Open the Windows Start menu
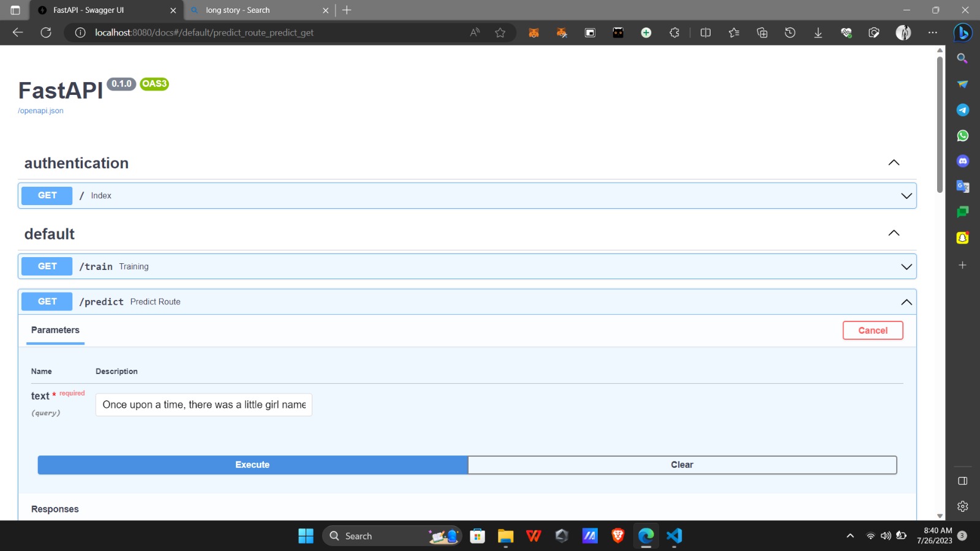This screenshot has width=980, height=551. (x=306, y=536)
